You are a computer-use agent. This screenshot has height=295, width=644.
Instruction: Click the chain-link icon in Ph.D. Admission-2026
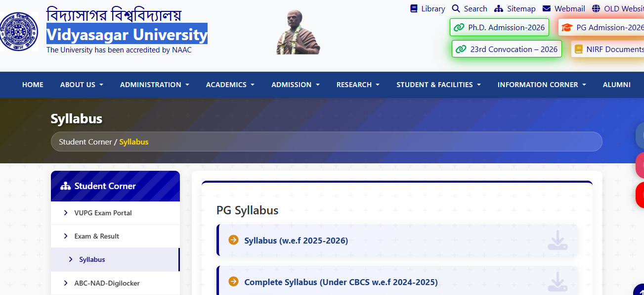459,27
